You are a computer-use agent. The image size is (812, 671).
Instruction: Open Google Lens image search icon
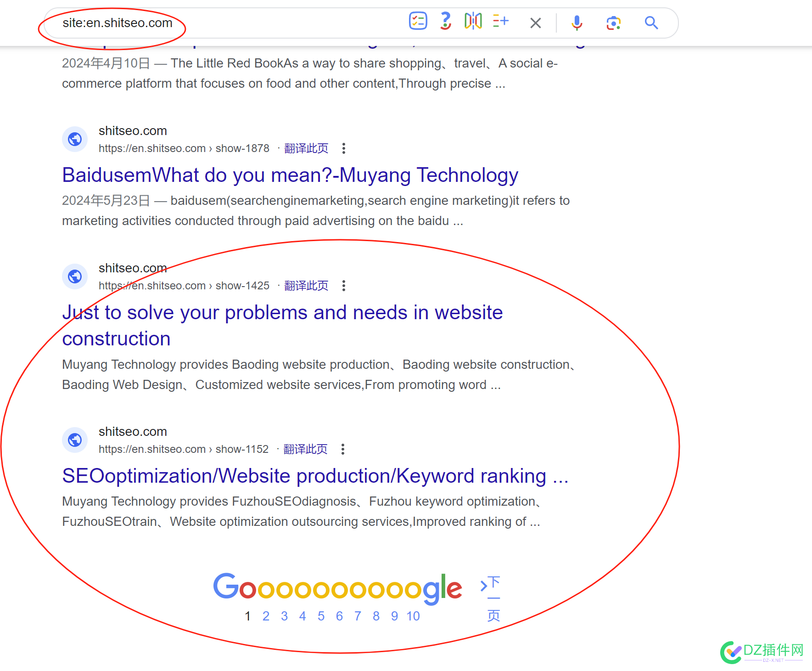[x=614, y=23]
